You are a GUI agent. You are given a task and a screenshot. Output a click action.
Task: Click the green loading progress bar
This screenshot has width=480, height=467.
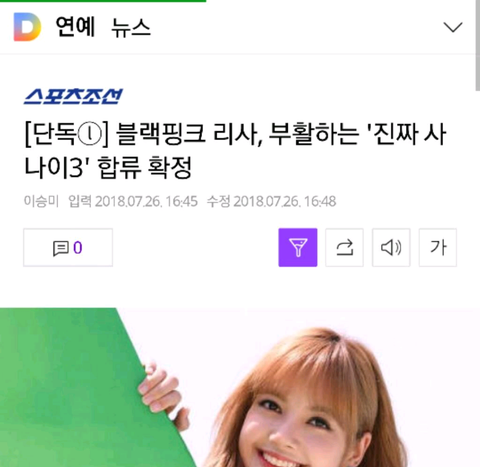(x=103, y=1)
